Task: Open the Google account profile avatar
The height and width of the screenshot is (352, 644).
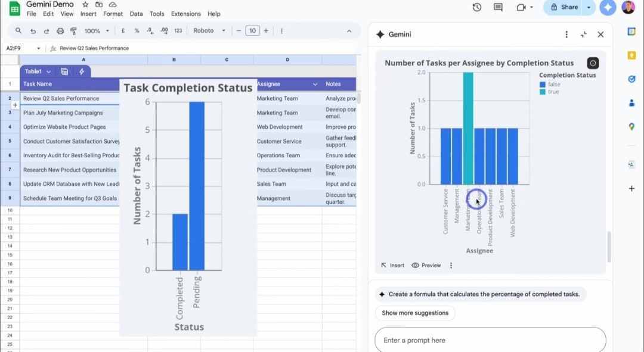Action: coord(628,7)
